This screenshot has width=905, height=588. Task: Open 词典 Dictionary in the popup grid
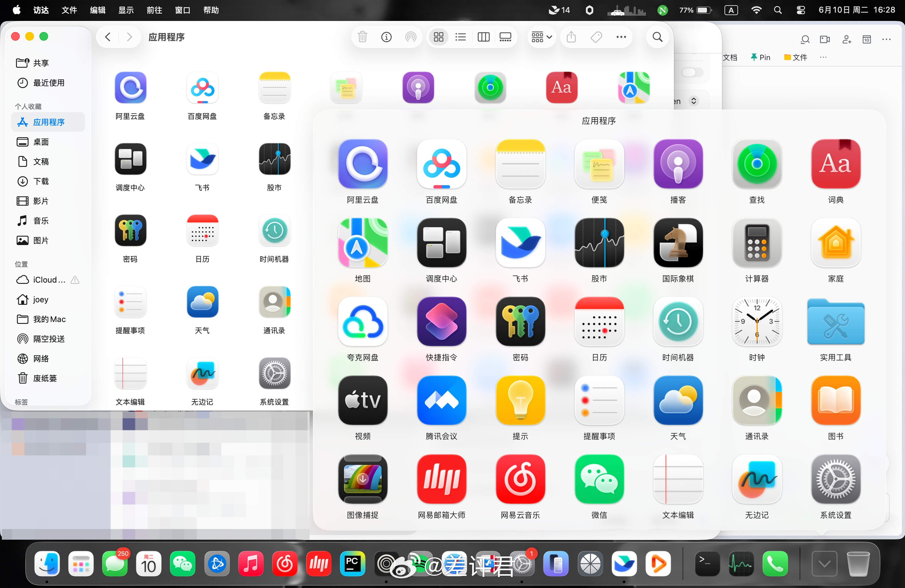(x=835, y=164)
